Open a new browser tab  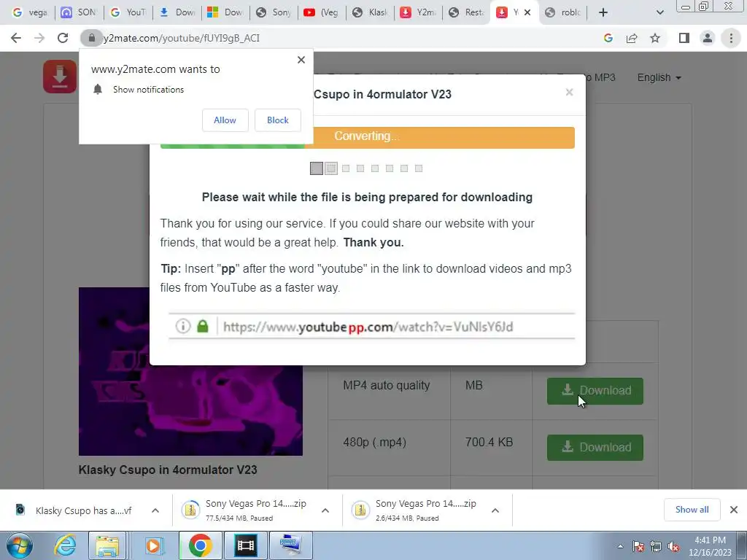(603, 12)
